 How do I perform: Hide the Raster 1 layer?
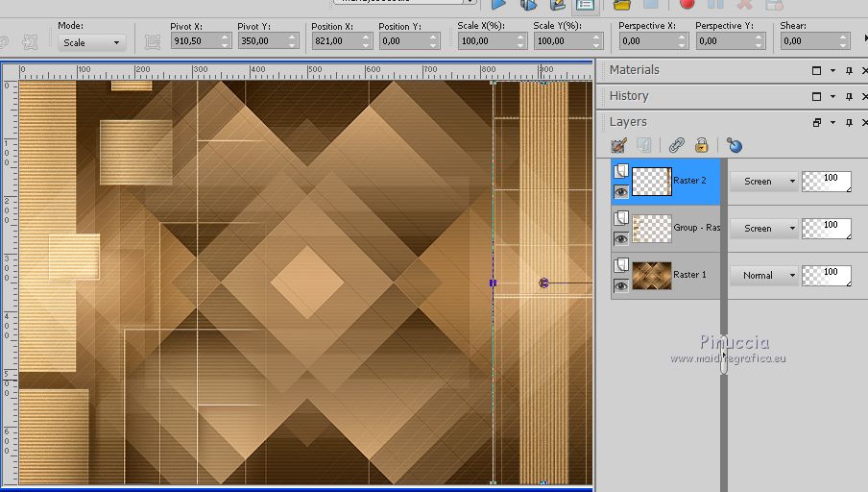(x=620, y=285)
